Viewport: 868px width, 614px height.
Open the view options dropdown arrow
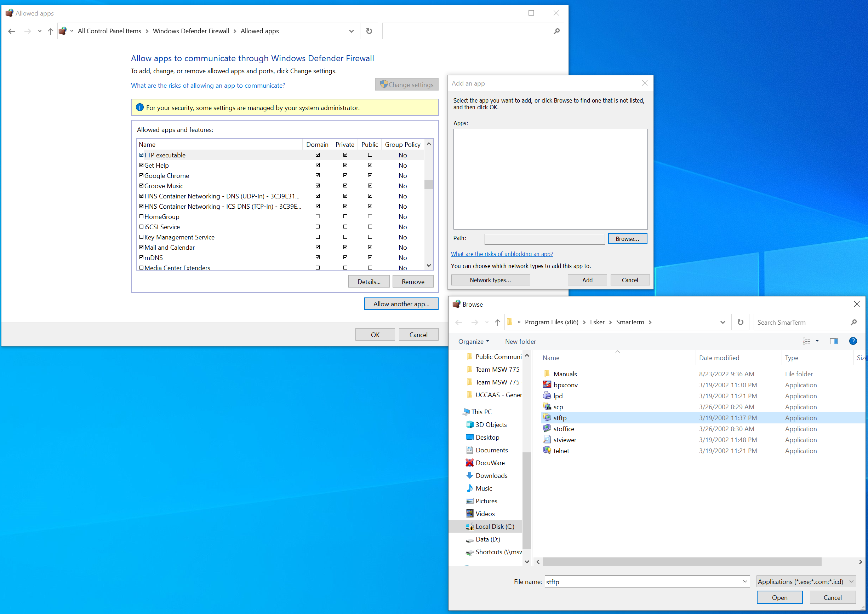[817, 341]
